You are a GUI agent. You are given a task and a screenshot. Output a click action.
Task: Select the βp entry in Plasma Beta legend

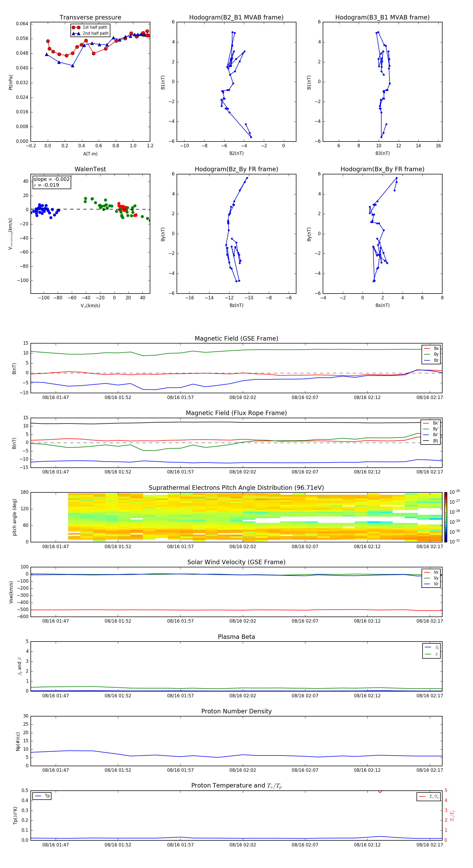tap(431, 647)
